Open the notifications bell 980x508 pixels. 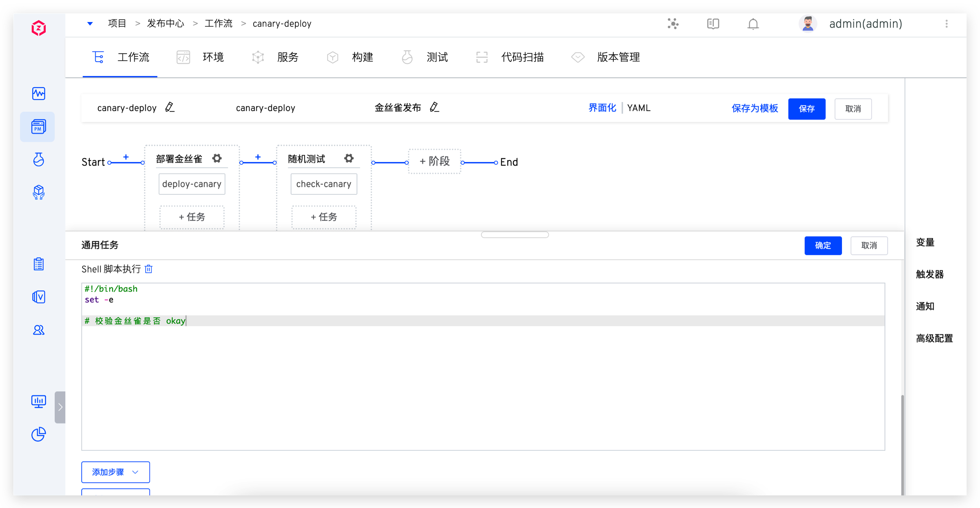(753, 24)
